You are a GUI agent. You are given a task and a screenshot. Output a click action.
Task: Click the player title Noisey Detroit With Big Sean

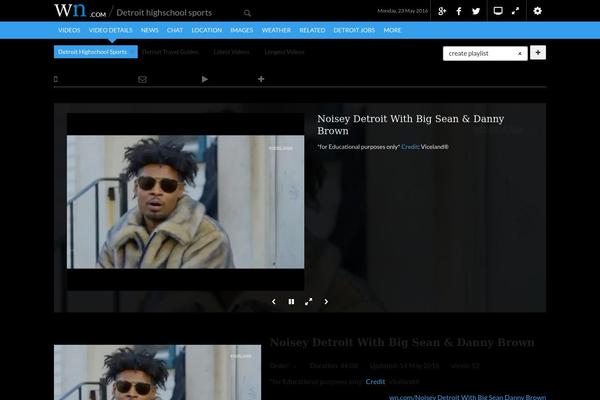411,125
